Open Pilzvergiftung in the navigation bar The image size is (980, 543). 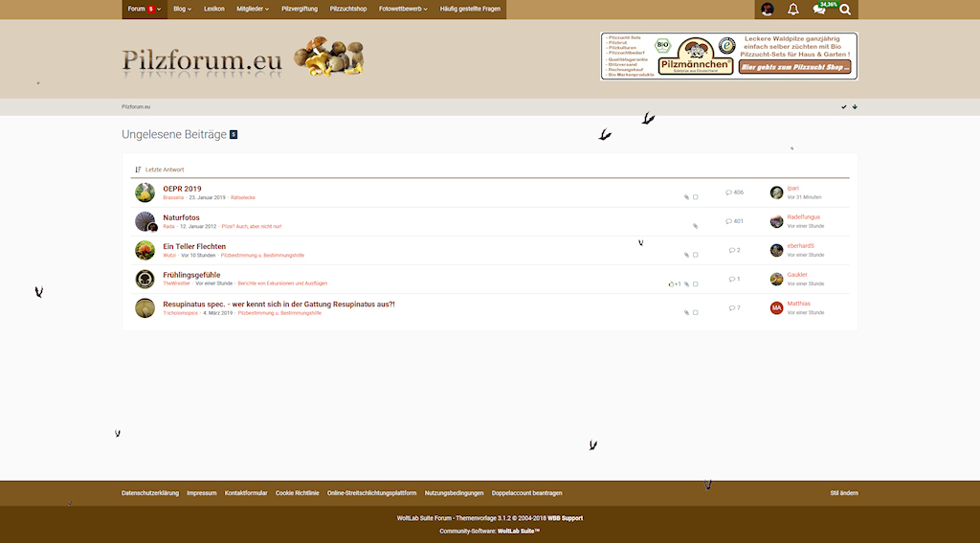click(299, 9)
